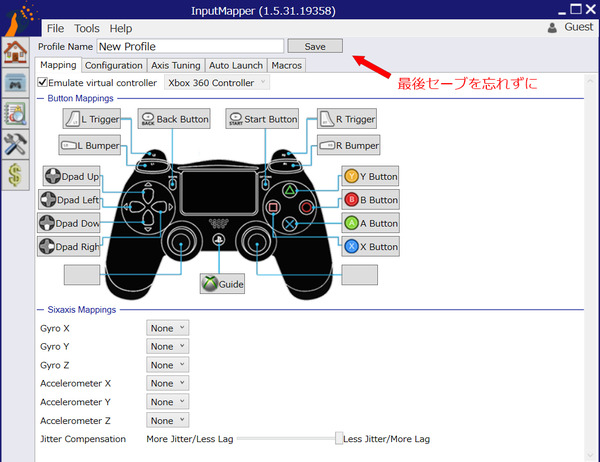
Task: Click the scrollbar up arrow
Action: coord(590,81)
